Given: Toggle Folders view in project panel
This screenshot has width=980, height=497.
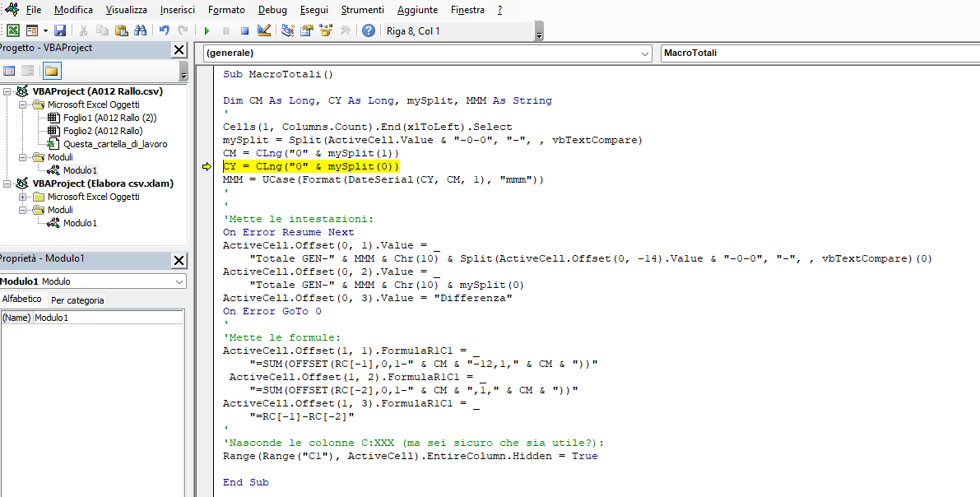Looking at the screenshot, I should [51, 71].
